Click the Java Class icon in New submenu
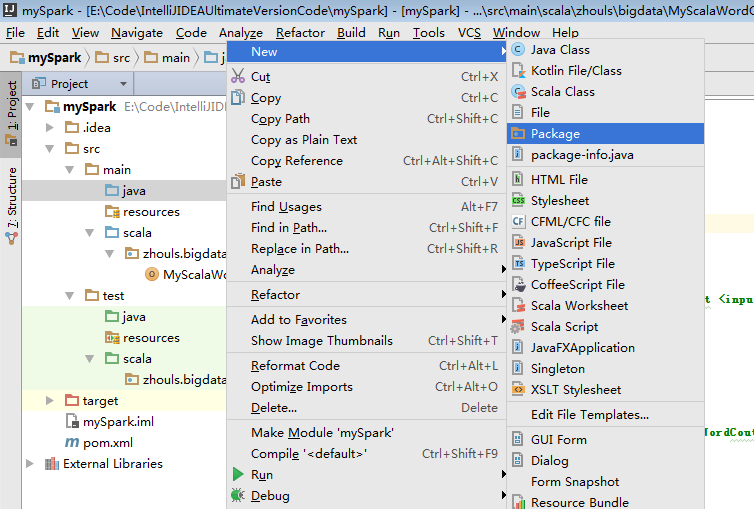Viewport: 754px width, 509px height. [518, 50]
